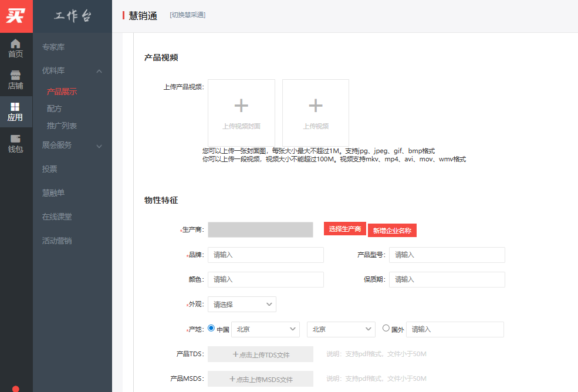Select the 国外 radio button
This screenshot has height=392, width=578.
tap(386, 329)
